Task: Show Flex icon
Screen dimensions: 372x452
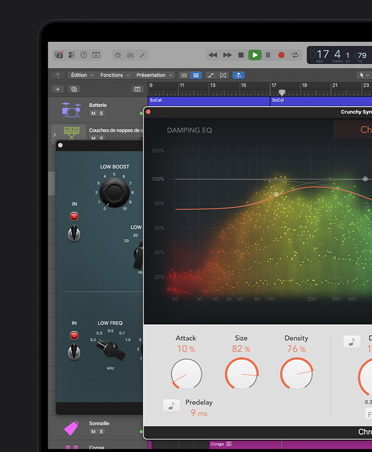Action: click(x=223, y=75)
